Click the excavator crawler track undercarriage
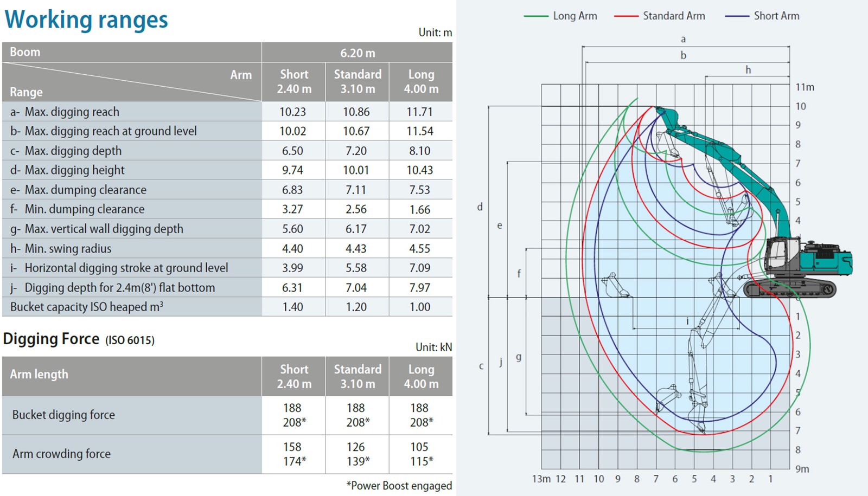Screen dimensions: 868x496 pos(789,289)
